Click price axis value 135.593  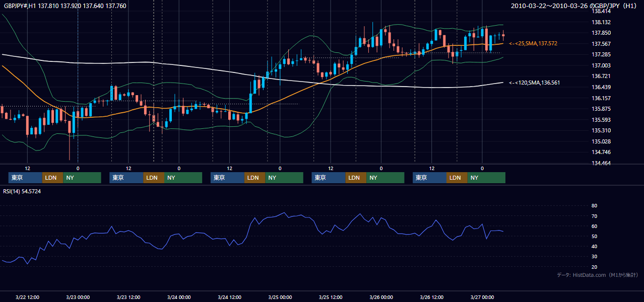click(x=601, y=120)
